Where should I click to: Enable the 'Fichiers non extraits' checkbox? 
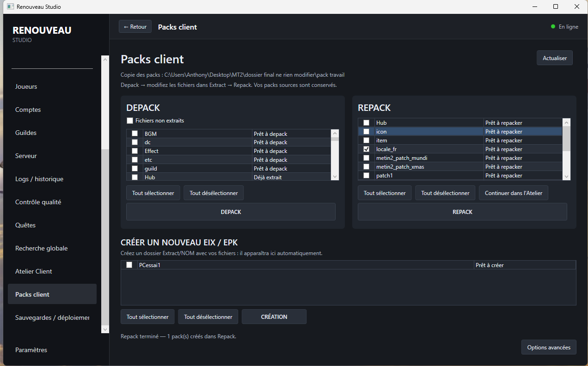pos(130,121)
